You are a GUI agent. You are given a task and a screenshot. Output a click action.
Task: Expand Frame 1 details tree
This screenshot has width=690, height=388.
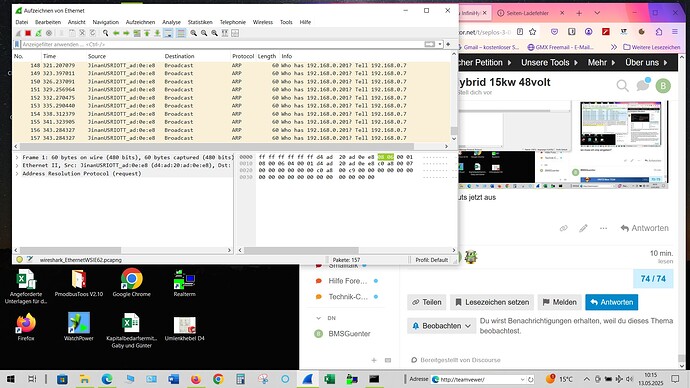click(17, 157)
